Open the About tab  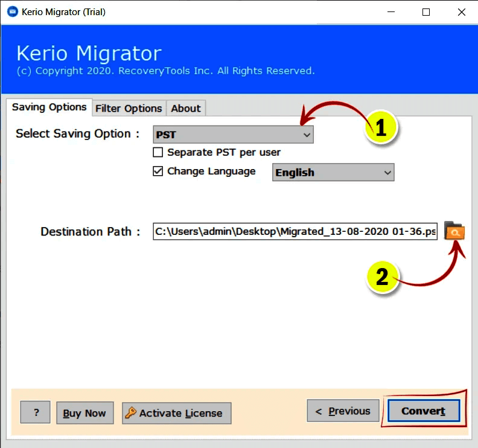(x=185, y=108)
